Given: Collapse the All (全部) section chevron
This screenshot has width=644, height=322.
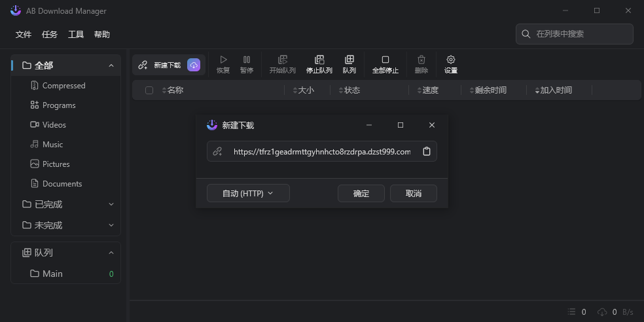Looking at the screenshot, I should pyautogui.click(x=111, y=65).
